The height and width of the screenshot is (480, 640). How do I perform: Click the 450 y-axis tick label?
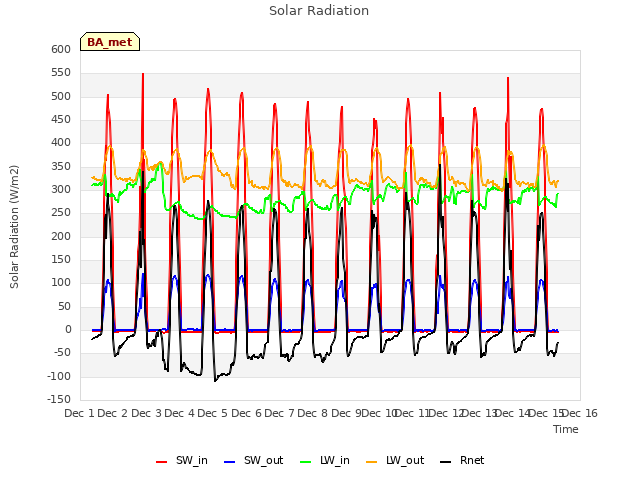click(61, 120)
